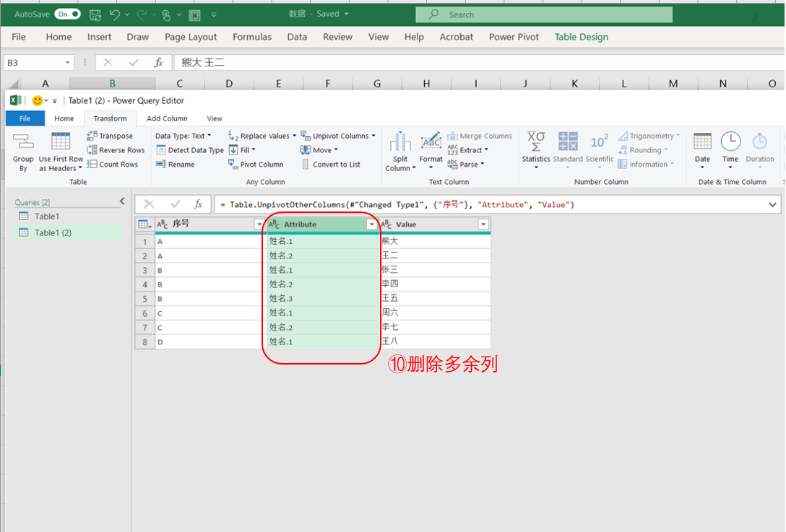This screenshot has width=786, height=532.
Task: Open the Fill dropdown
Action: point(242,149)
